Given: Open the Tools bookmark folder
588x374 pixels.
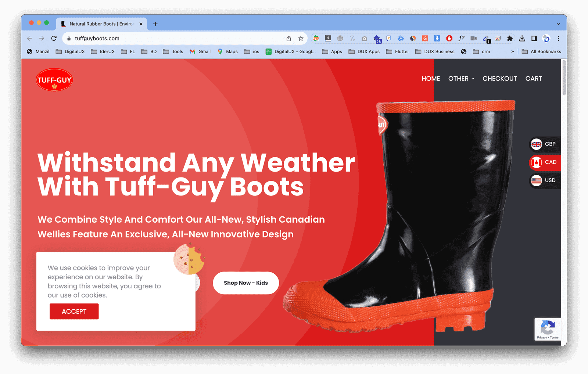Looking at the screenshot, I should pos(173,51).
